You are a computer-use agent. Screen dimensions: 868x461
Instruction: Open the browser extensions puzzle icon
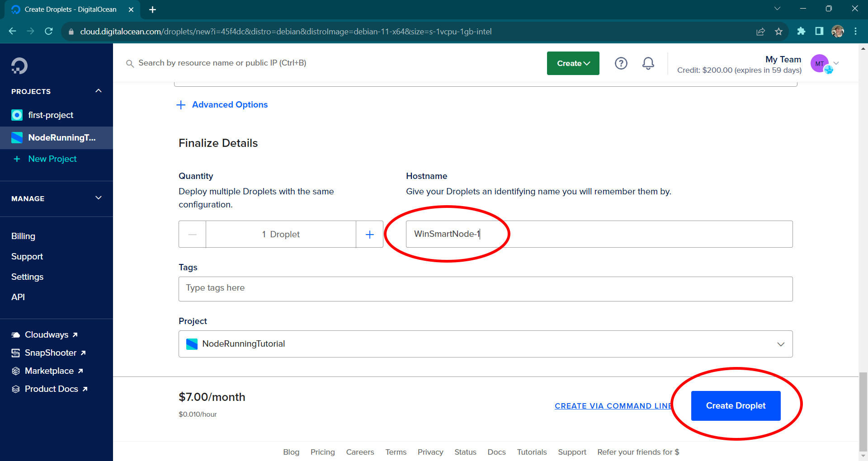point(801,31)
